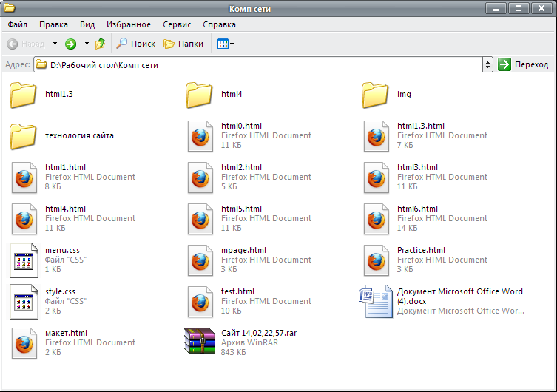Viewport: 557px width, 392px height.
Task: Go up one folder level
Action: coord(101,44)
